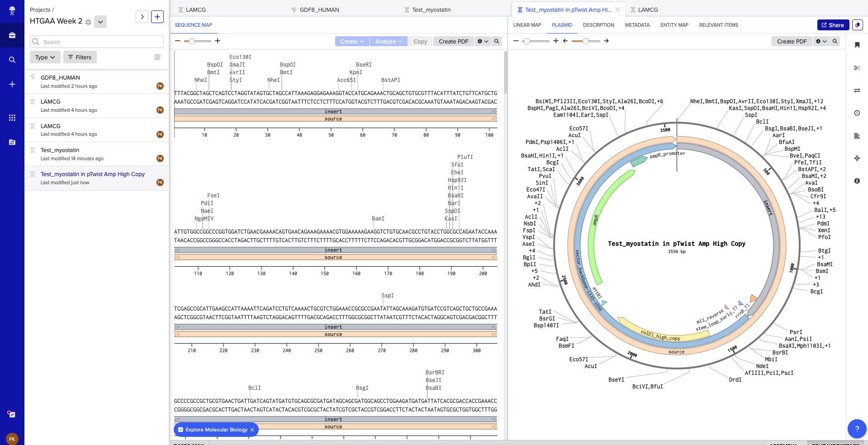The width and height of the screenshot is (868, 445).
Task: Open the HTGAA Week 2 chevron menu
Action: pyautogui.click(x=100, y=21)
